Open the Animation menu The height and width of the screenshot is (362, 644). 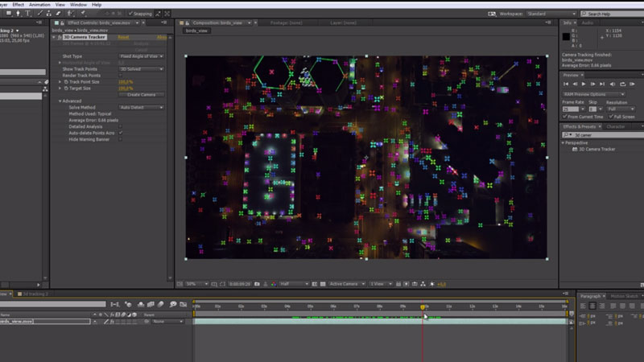pyautogui.click(x=39, y=5)
